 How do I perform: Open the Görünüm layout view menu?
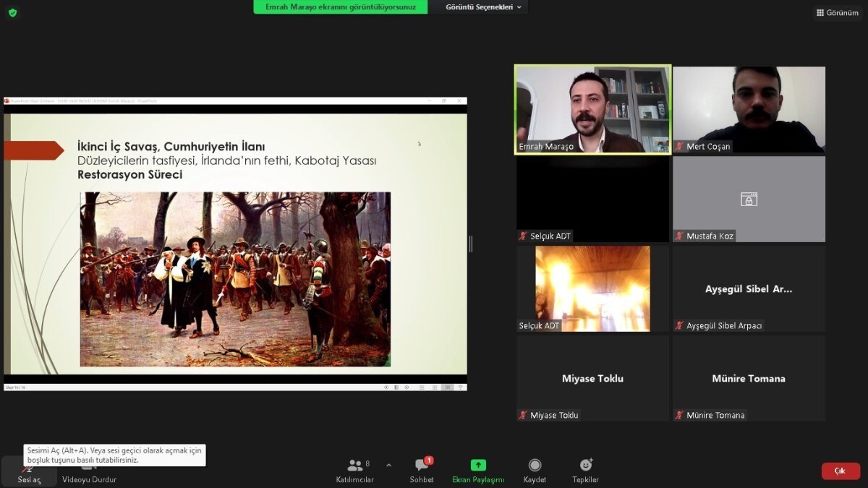(x=837, y=12)
